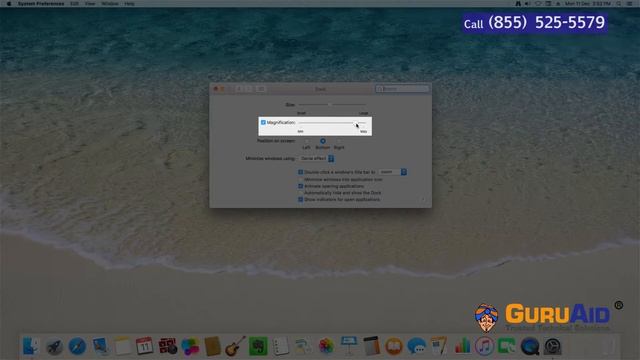Image resolution: width=640 pixels, height=360 pixels.
Task: Open Photos flower icon in Dock
Action: pyautogui.click(x=326, y=347)
